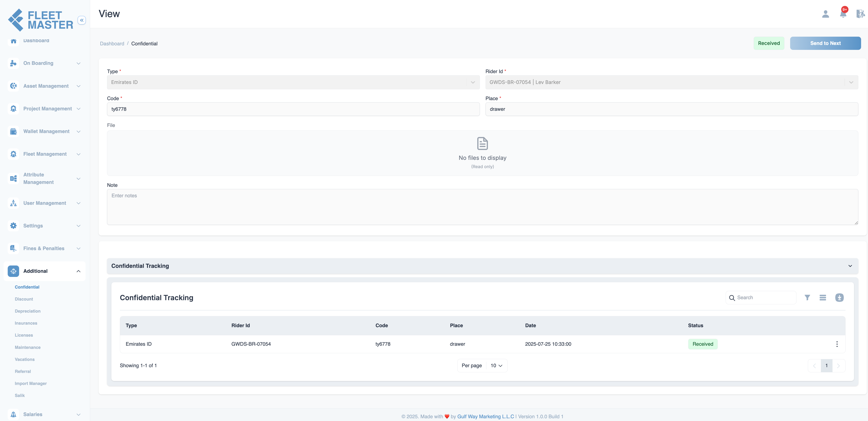Viewport: 868px width, 421px height.
Task: Click the Fleet Management sidebar icon
Action: [x=13, y=154]
